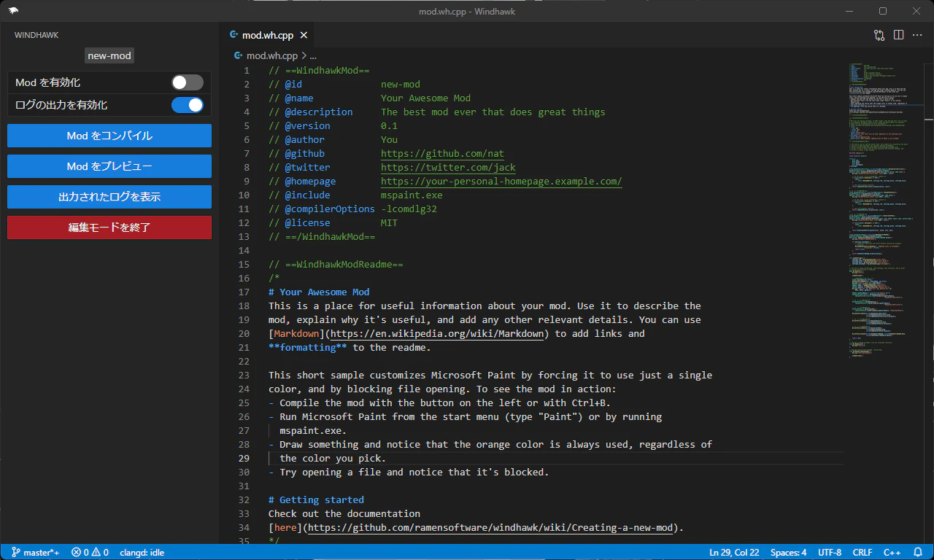Open changes compare icon in editor toolbar
This screenshot has height=560, width=934.
coord(879,35)
